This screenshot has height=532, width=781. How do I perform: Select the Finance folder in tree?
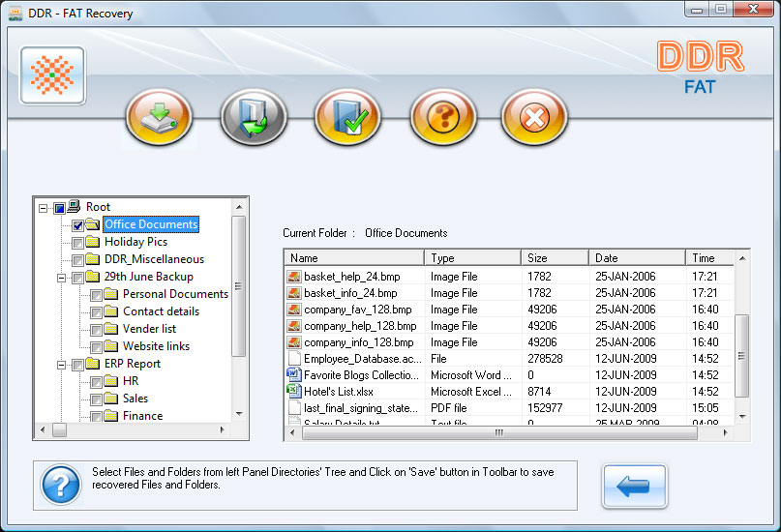coord(143,416)
